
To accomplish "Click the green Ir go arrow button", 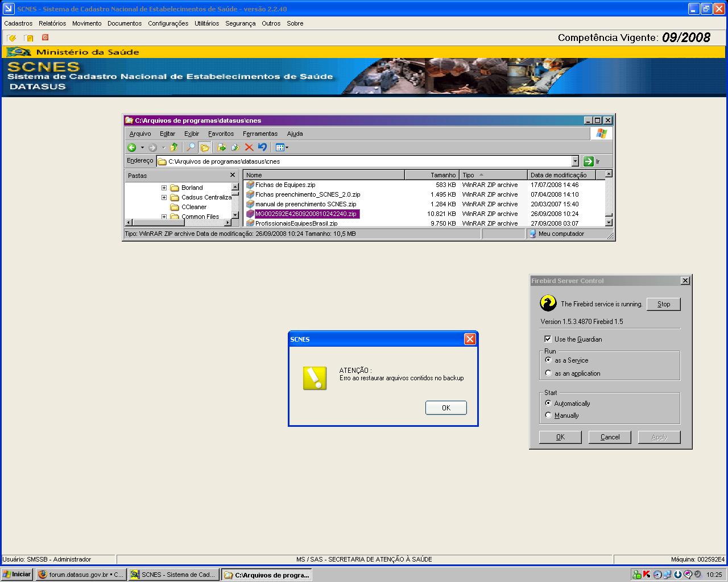I will pyautogui.click(x=589, y=161).
